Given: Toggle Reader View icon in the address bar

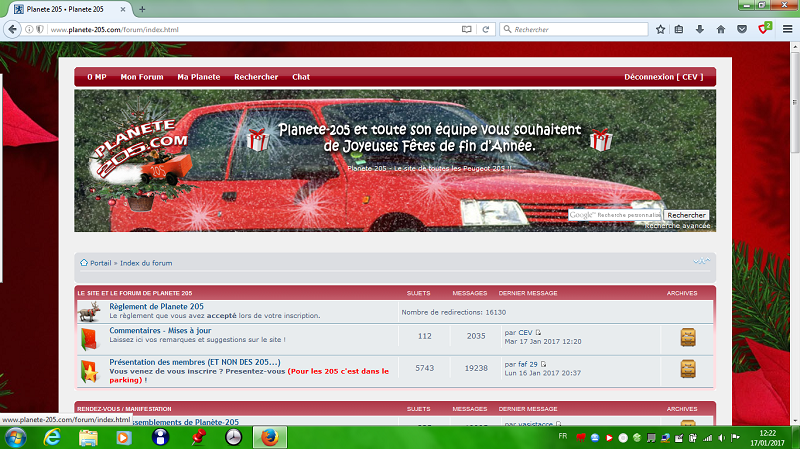Looking at the screenshot, I should [x=466, y=30].
